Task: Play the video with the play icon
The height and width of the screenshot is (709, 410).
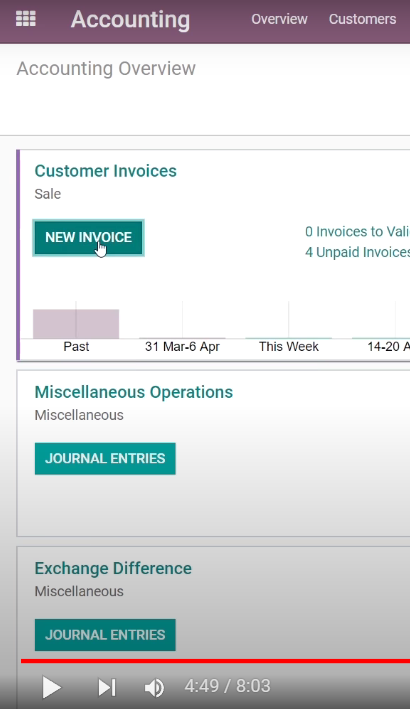Action: [x=51, y=687]
